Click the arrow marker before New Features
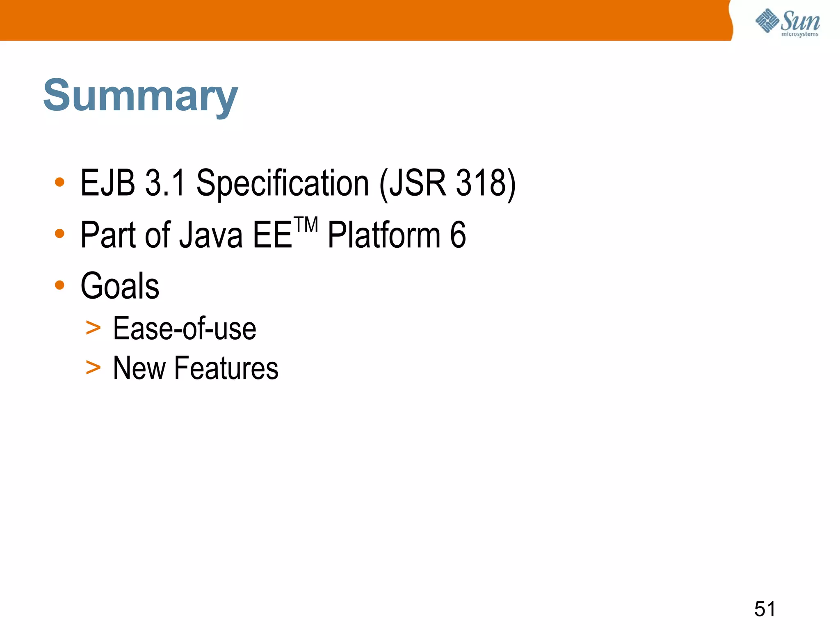The width and height of the screenshot is (840, 630). click(93, 367)
